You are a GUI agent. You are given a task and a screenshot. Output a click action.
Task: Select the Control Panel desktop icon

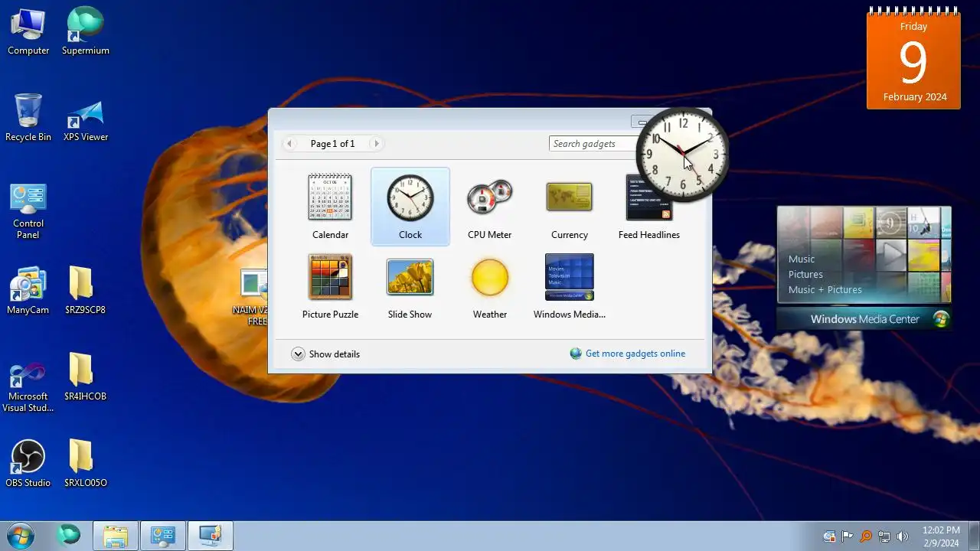tap(28, 210)
